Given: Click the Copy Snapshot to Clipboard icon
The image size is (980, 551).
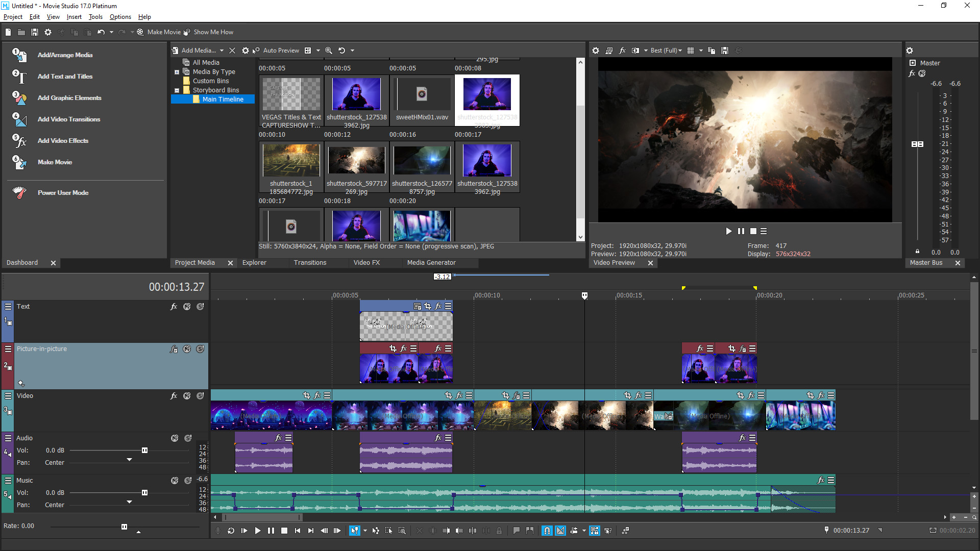Looking at the screenshot, I should click(x=712, y=51).
